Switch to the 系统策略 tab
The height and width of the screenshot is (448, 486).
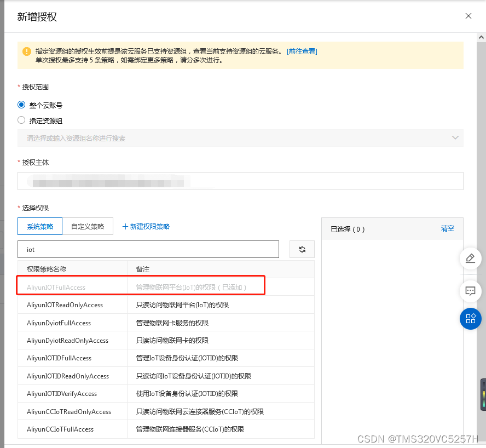pos(40,227)
